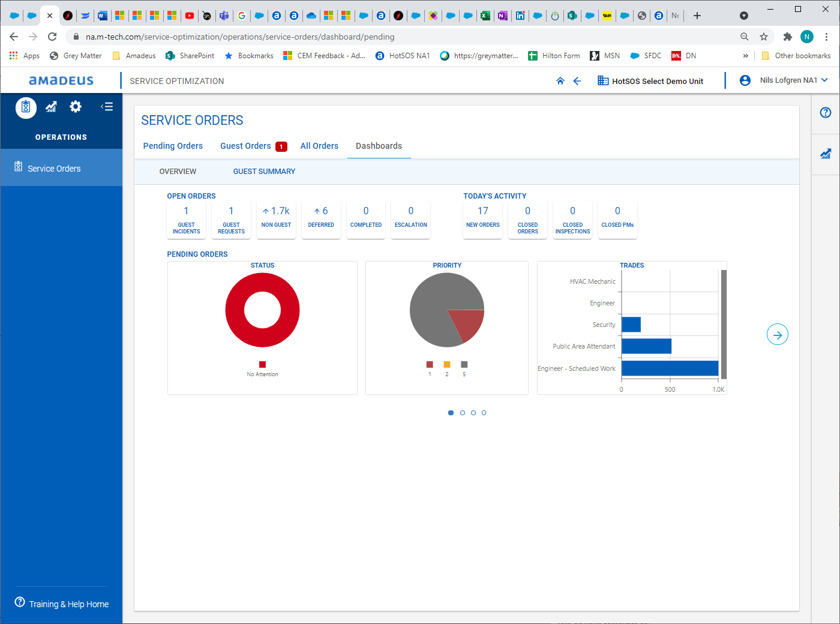840x624 pixels.
Task: Click priority 5 gray legend swatch
Action: click(464, 364)
